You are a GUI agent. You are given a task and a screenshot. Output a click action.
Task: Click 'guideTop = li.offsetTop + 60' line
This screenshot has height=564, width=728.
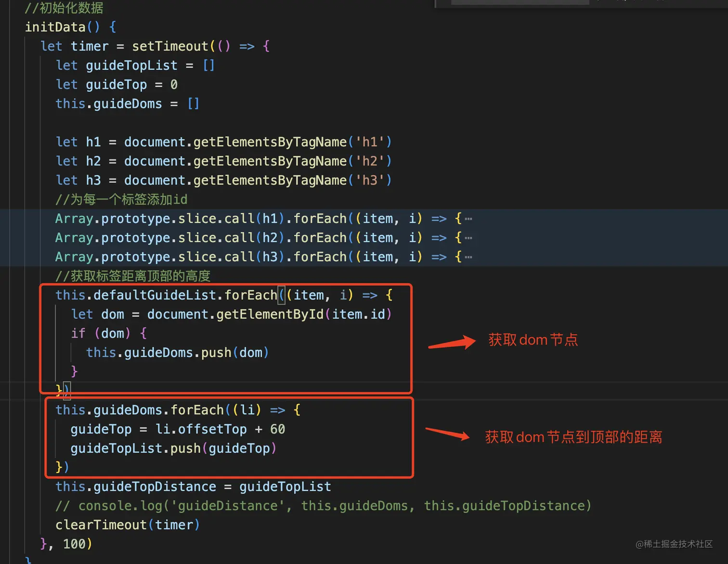tap(178, 429)
